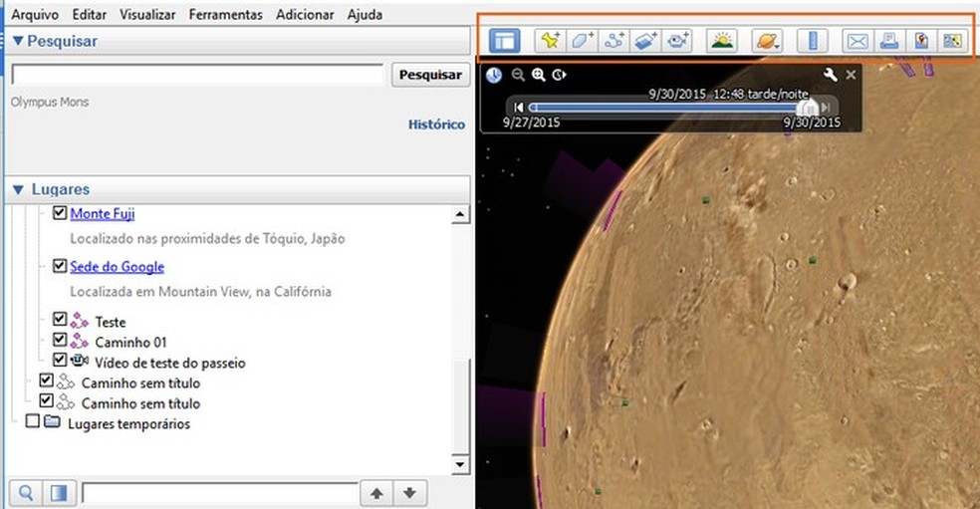Open the Monte Fuji link

103,214
